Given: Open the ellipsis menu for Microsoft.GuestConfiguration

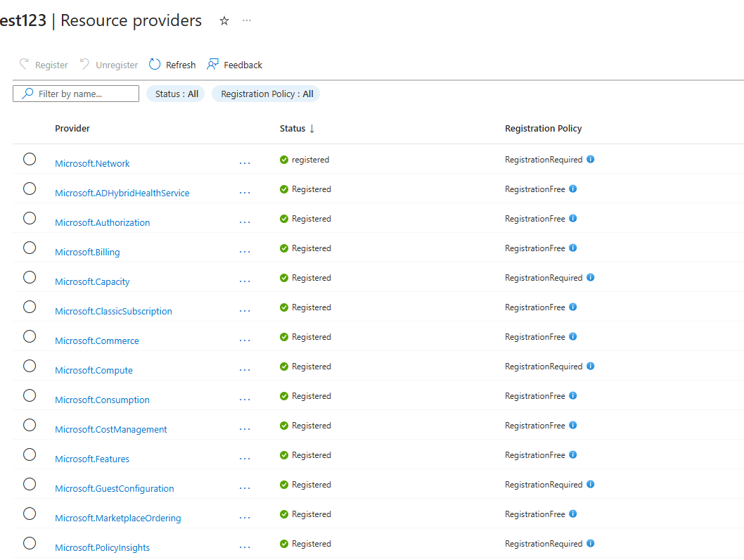Looking at the screenshot, I should tap(245, 488).
